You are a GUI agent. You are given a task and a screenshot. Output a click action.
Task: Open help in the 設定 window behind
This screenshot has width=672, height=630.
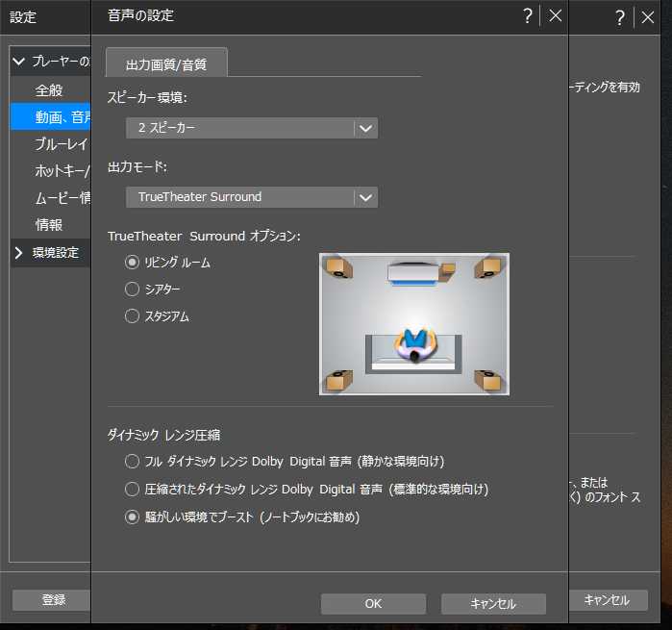620,17
